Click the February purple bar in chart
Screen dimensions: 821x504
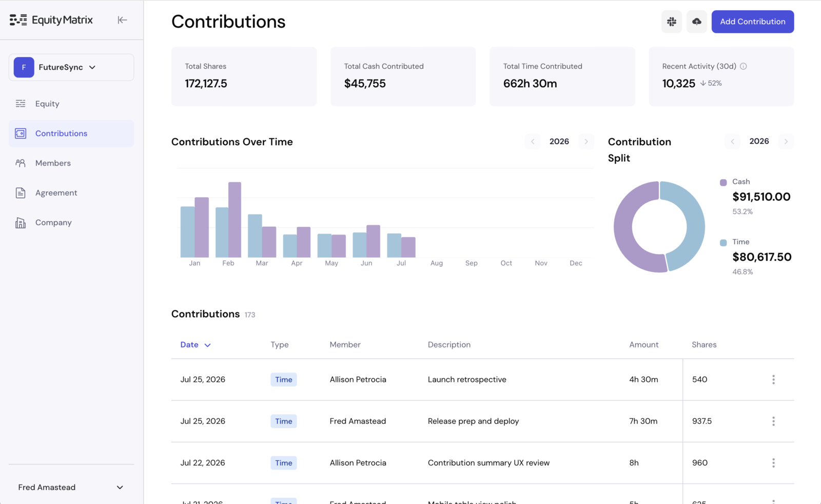point(235,220)
